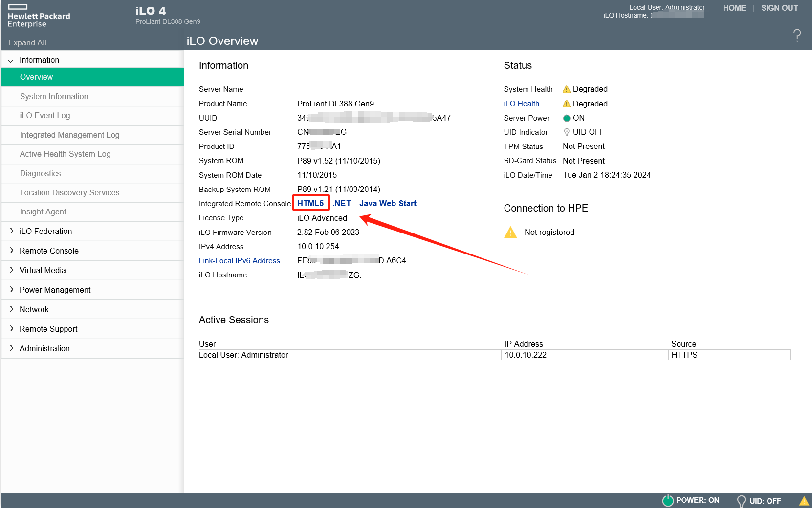Click Expand All in the sidebar
Screen dimensions: 812x508
[x=27, y=43]
